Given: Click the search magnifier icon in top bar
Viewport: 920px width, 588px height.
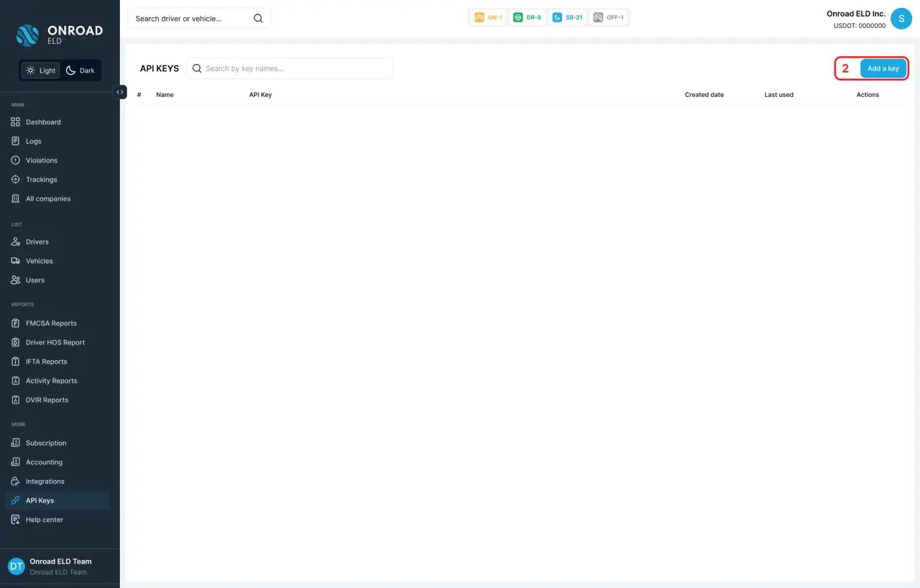Looking at the screenshot, I should coord(258,19).
